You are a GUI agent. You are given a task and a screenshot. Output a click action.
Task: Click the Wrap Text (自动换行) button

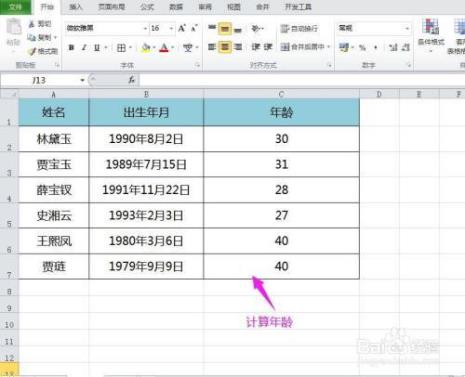tap(299, 29)
